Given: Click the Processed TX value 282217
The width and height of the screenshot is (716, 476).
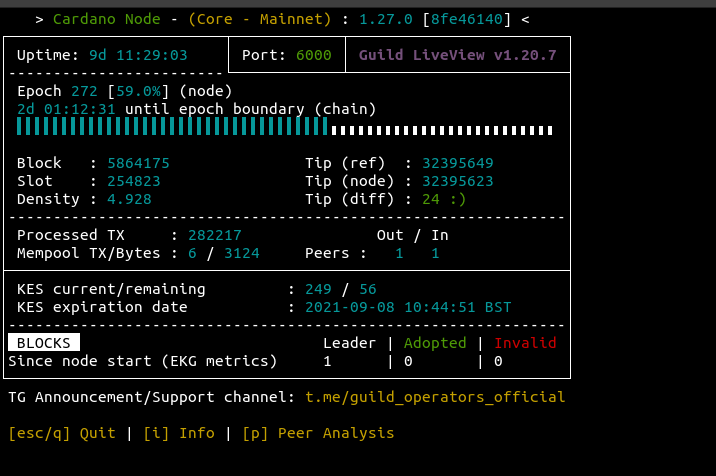Looking at the screenshot, I should (x=215, y=235).
